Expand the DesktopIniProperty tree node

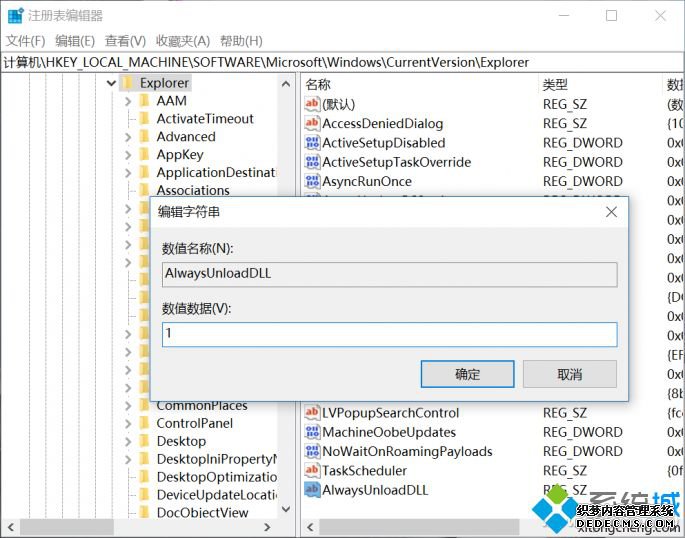click(x=128, y=460)
